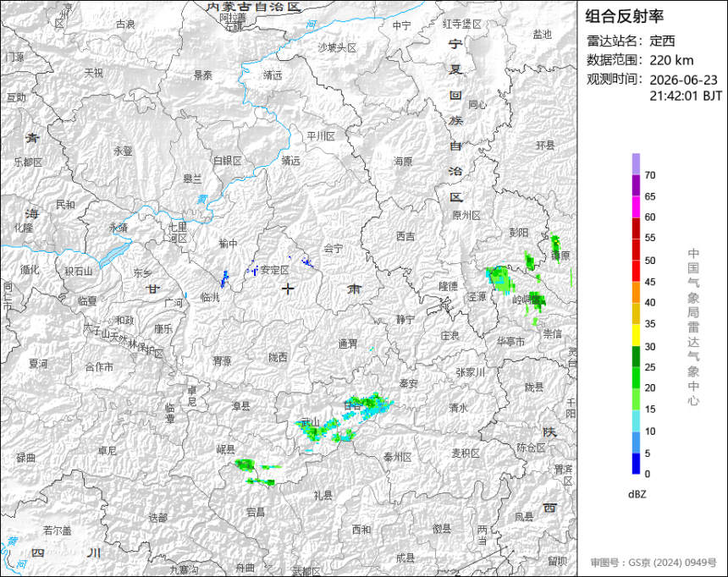Click the 麦积区 map label
Image resolution: width=728 pixels, height=577 pixels.
(466, 453)
